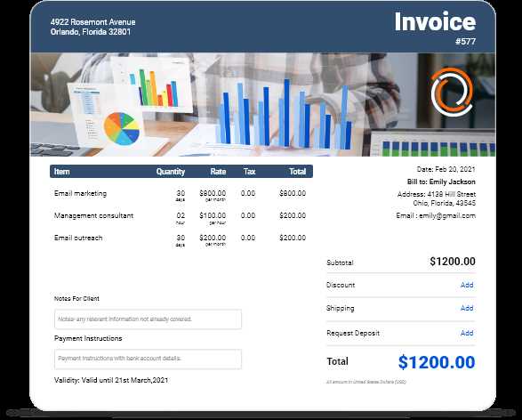Click Add link next to Request Deposit
The width and height of the screenshot is (522, 420).
(467, 333)
